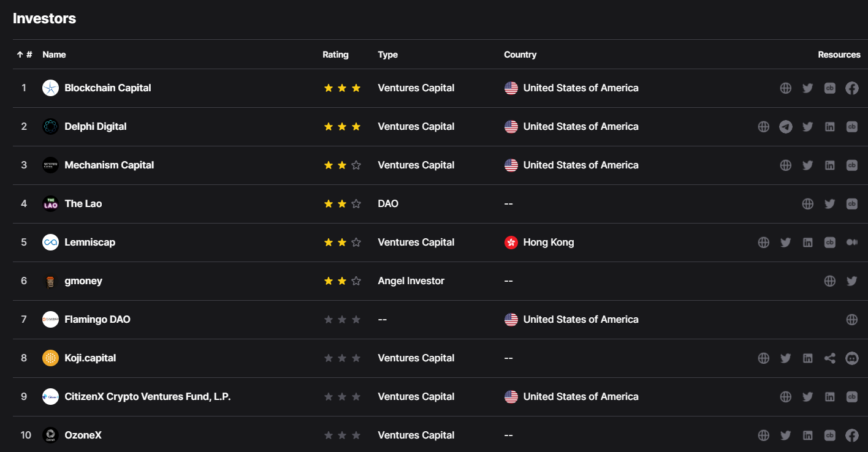Click Mechanism Capital's LinkedIn icon
The image size is (868, 452).
pyautogui.click(x=829, y=165)
